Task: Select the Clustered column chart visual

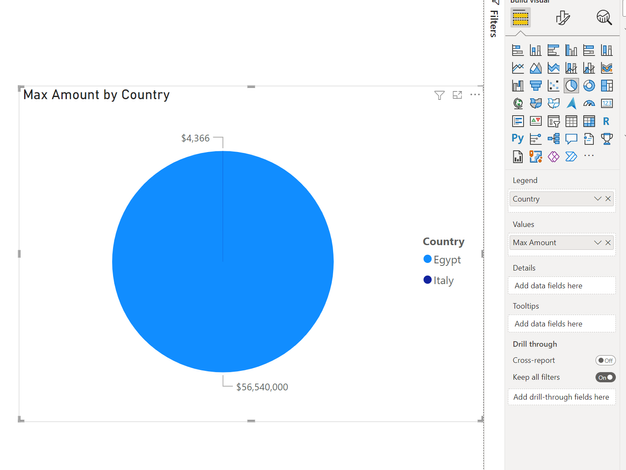Action: coord(571,50)
